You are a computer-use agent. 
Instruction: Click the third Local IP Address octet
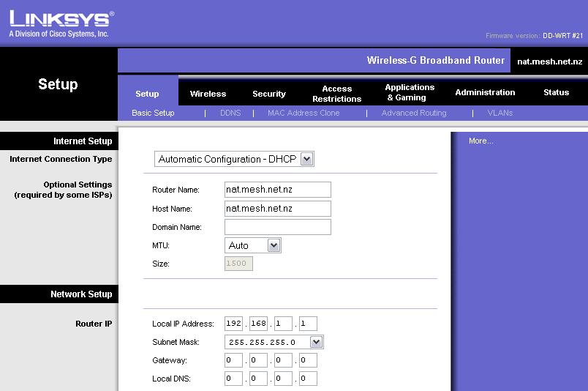click(283, 324)
